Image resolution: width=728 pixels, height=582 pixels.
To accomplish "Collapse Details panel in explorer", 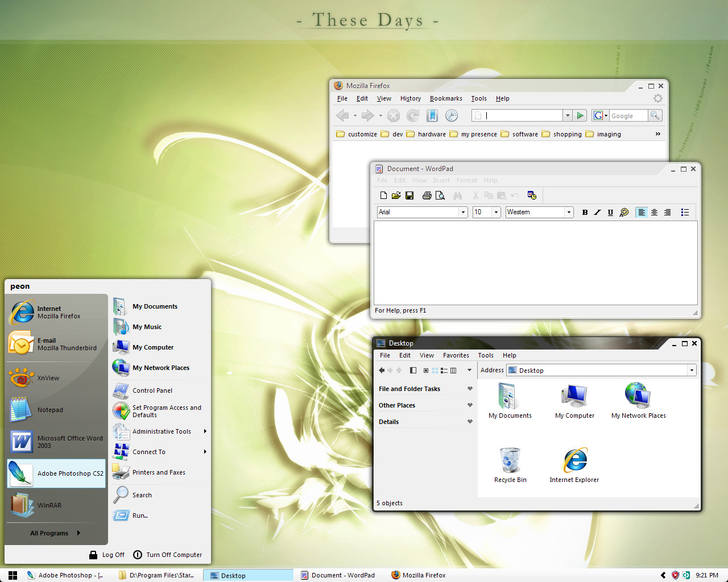I will (470, 422).
